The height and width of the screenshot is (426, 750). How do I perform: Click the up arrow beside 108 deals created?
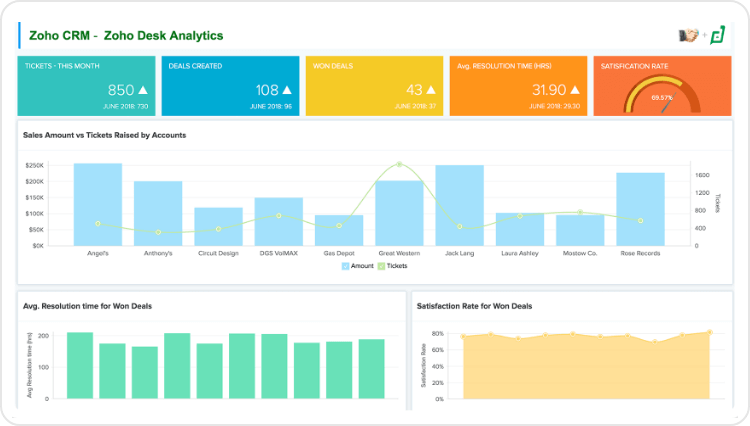point(285,89)
